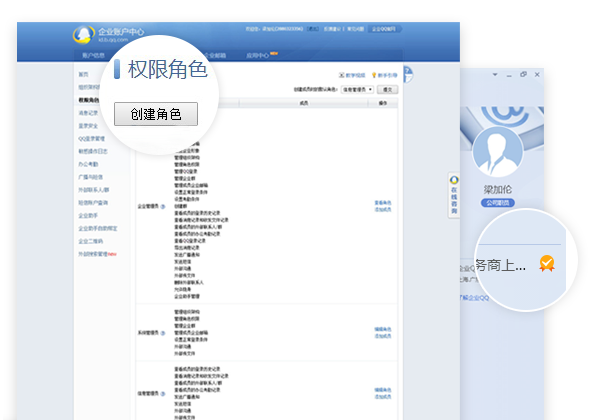Screen dimensions: 592x420
Task: Click lower action link in 企业管理员 row
Action: [383, 210]
